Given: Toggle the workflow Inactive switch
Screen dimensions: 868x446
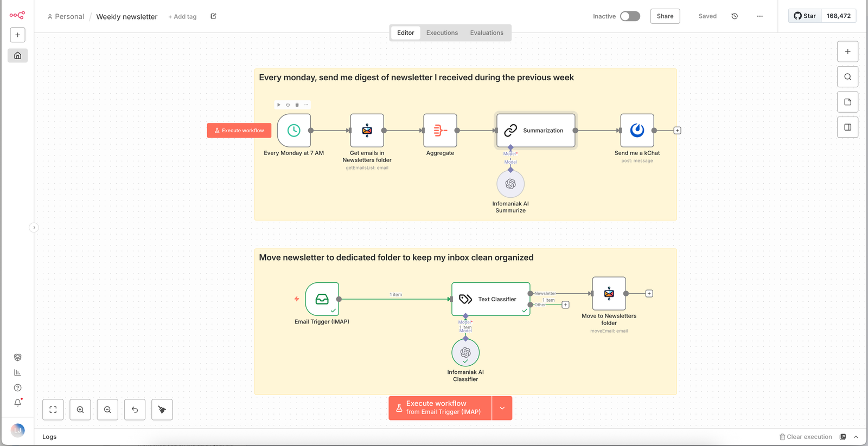Looking at the screenshot, I should tap(630, 16).
